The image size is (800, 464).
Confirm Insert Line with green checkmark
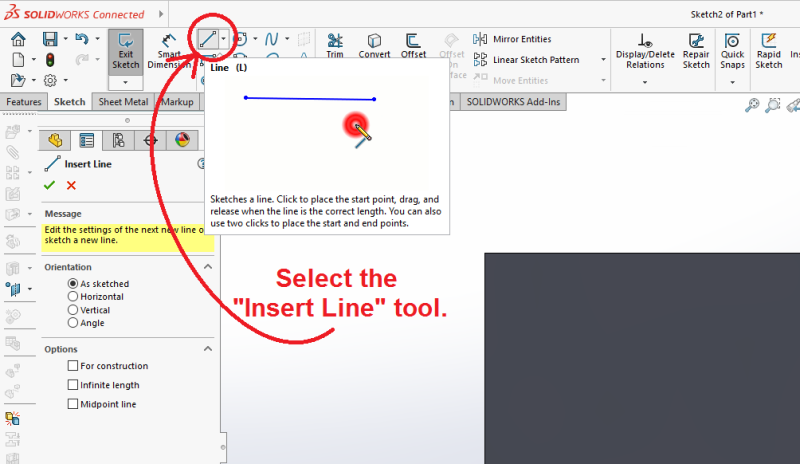click(49, 185)
